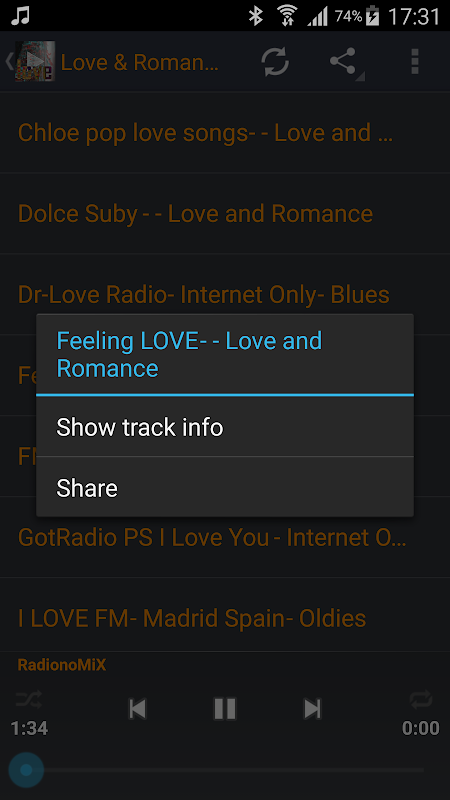Go back using the left chevron arrow
Image resolution: width=450 pixels, height=800 pixels.
[9, 61]
